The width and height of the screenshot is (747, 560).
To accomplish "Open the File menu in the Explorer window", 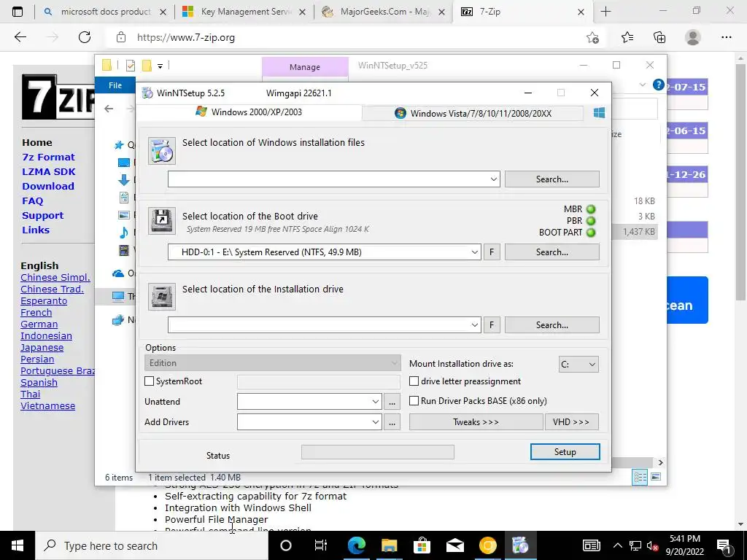I will 115,85.
